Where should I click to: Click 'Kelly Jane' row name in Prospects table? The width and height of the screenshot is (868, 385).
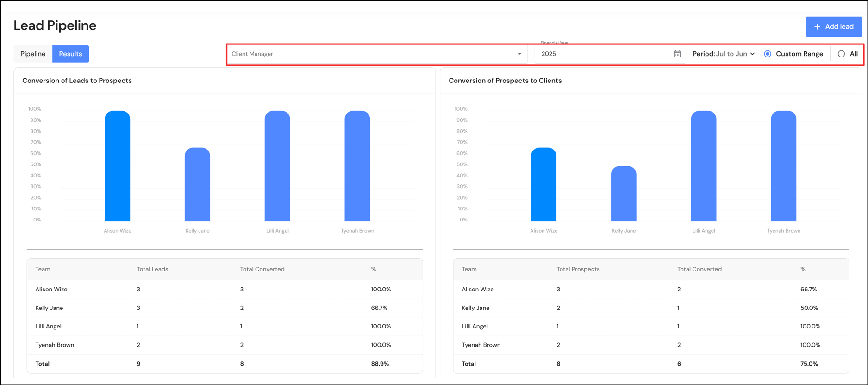475,308
